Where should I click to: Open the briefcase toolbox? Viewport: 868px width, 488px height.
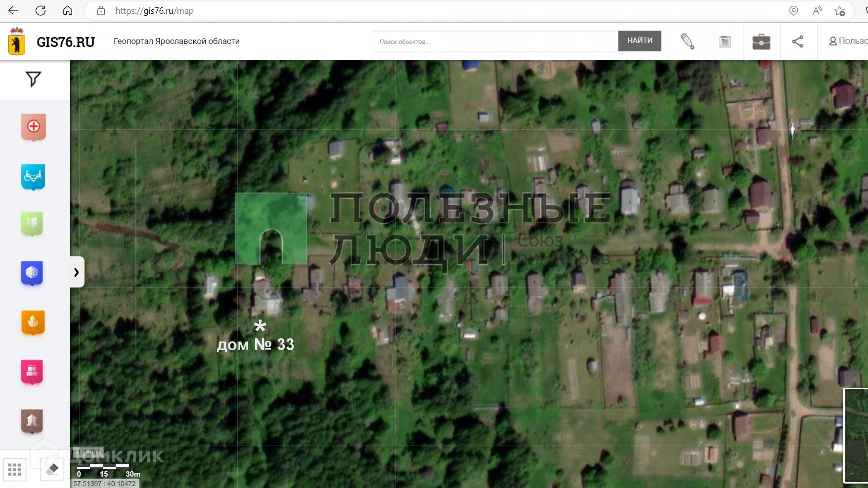tap(761, 41)
